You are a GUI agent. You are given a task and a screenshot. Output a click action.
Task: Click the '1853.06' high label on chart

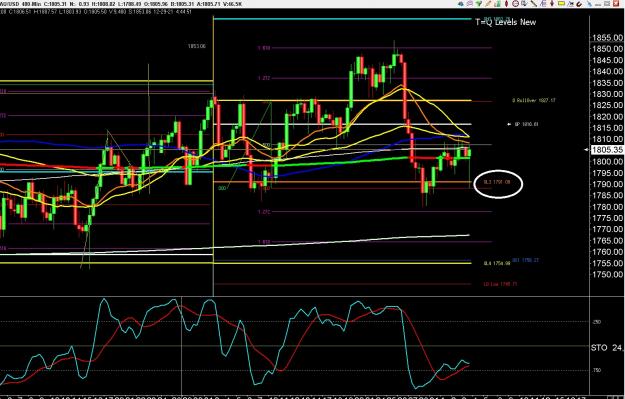[197, 46]
